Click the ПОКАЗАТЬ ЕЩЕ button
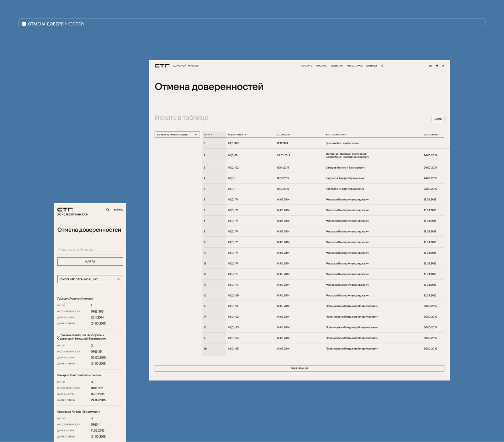504x442 pixels. [300, 368]
